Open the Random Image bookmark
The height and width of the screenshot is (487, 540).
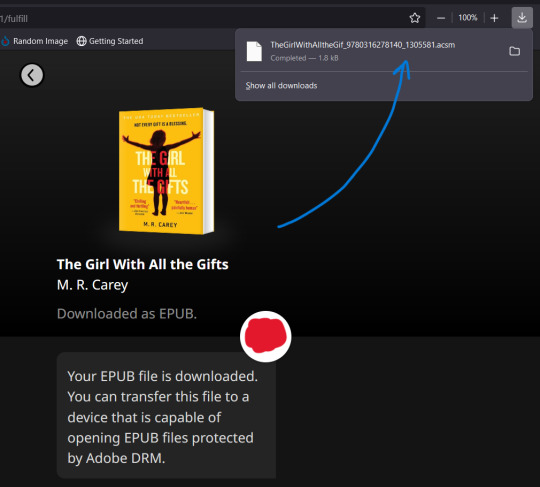(34, 41)
